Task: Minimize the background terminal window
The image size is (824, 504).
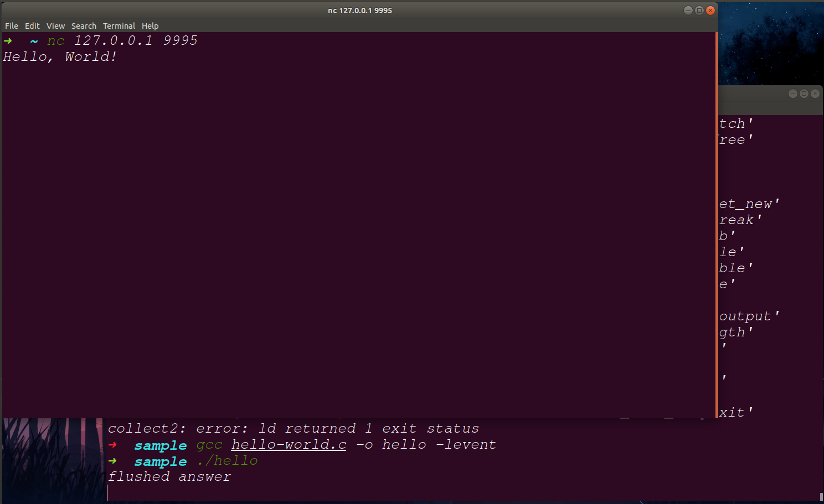Action: pos(793,93)
